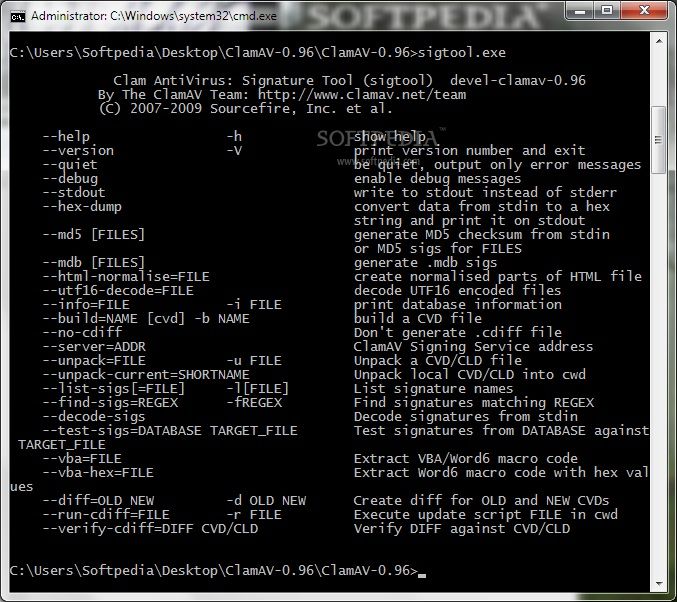The height and width of the screenshot is (602, 677).
Task: Click the '--unpack-current=SHORTNAME' option text
Action: (x=146, y=374)
